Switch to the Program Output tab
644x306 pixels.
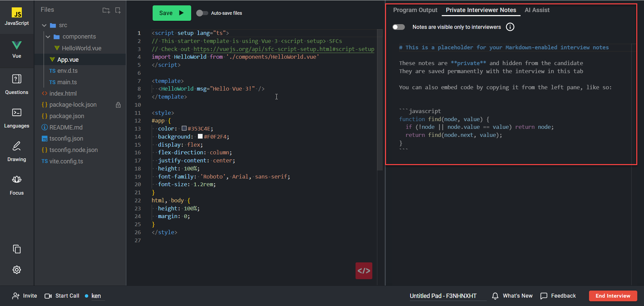coord(415,10)
